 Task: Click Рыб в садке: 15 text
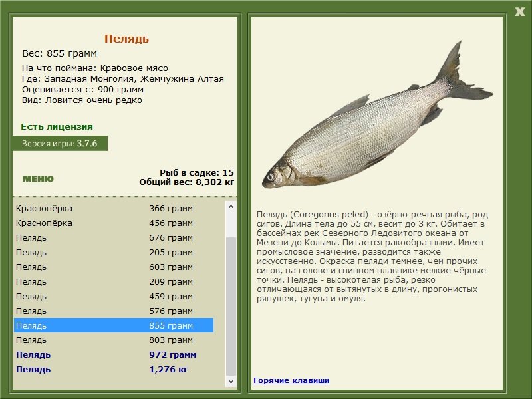[197, 172]
